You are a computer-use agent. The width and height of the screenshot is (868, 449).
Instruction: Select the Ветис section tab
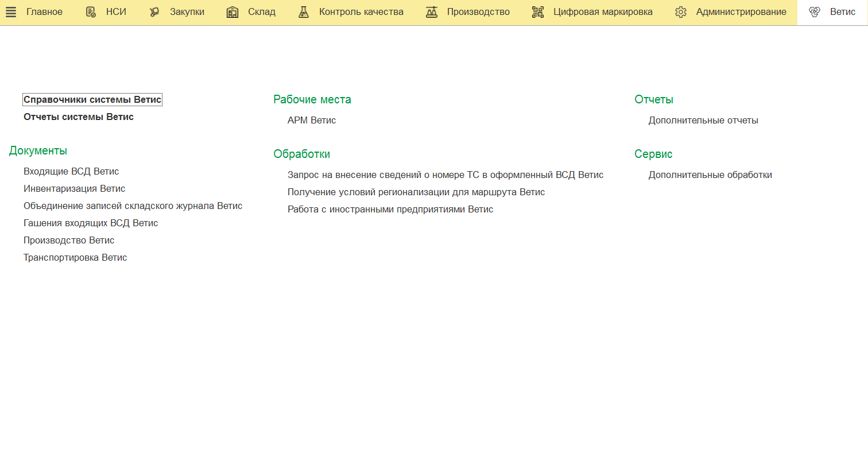832,12
